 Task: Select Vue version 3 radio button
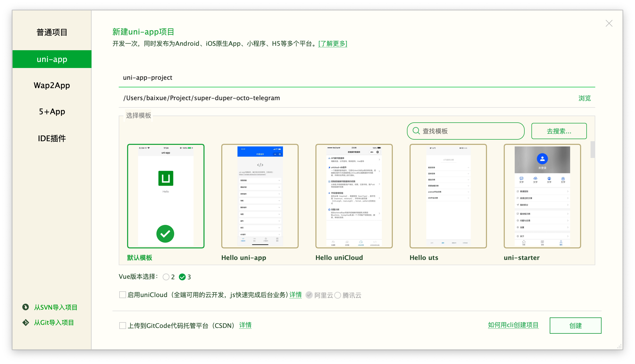click(x=182, y=277)
